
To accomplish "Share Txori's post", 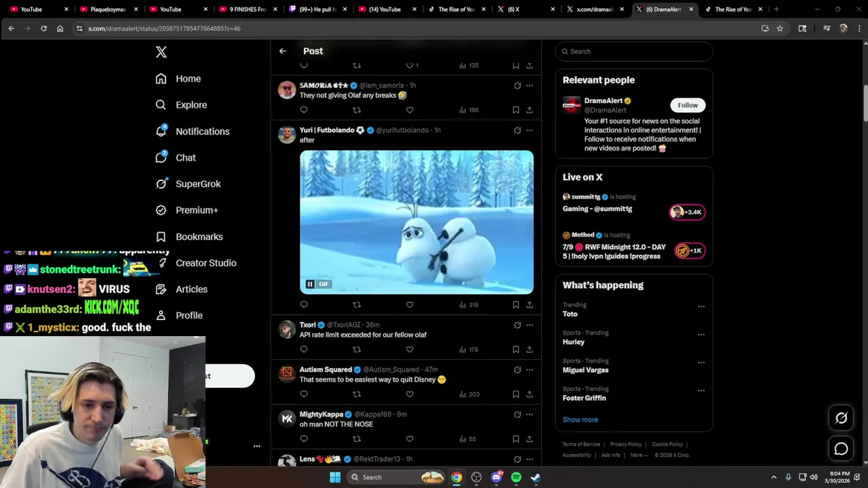I will tap(530, 350).
